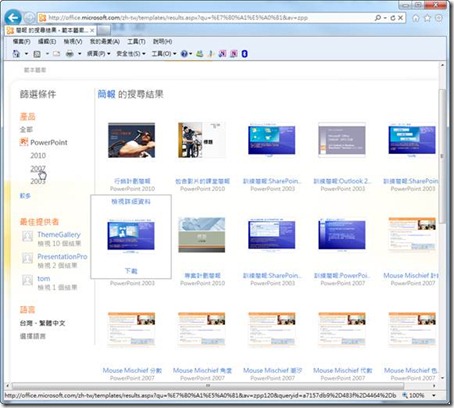The image size is (454, 408).
Task: Click the Bluetooth icon in command bar
Action: pyautogui.click(x=244, y=54)
